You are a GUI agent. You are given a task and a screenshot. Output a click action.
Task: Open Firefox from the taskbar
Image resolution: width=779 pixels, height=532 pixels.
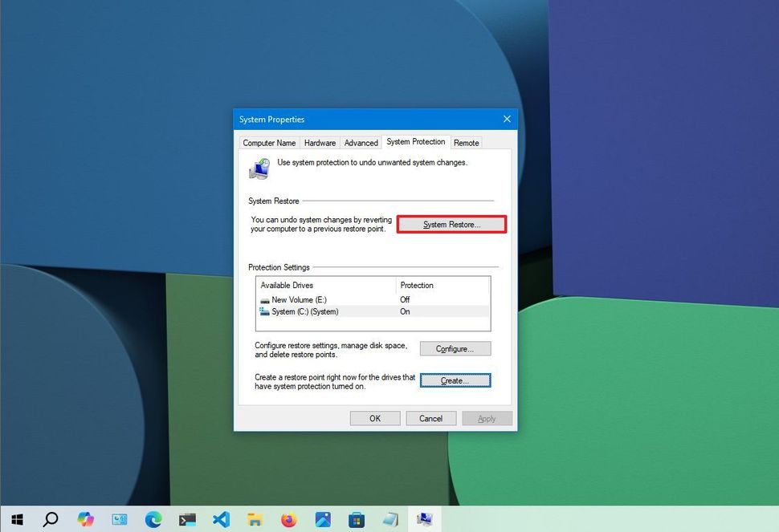tap(288, 519)
